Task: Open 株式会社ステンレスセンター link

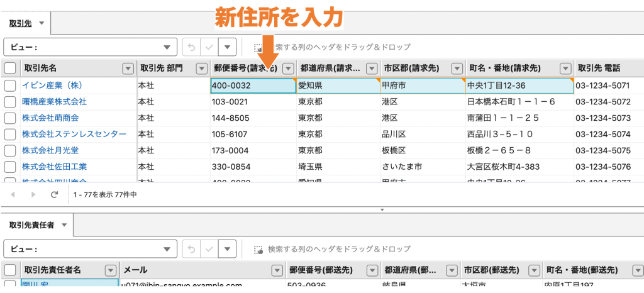Action: (74, 134)
